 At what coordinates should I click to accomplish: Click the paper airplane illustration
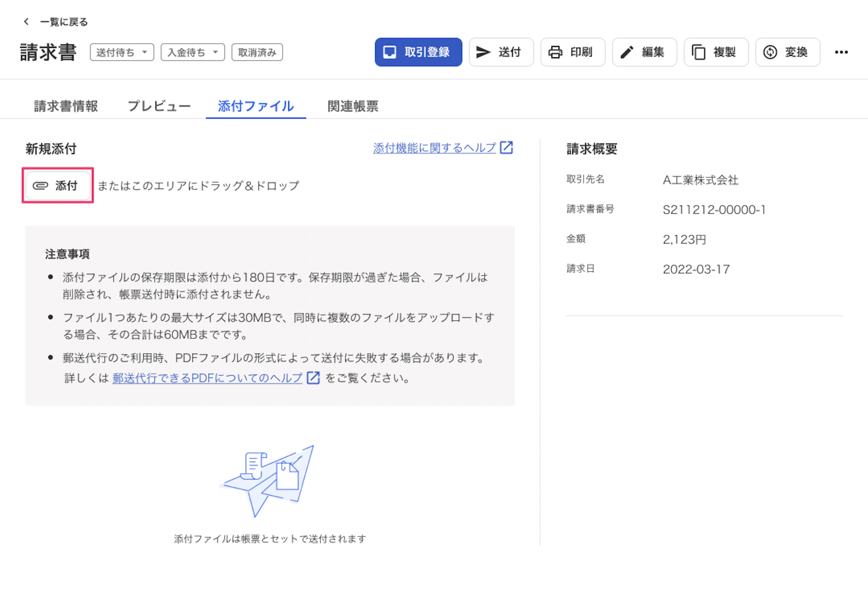267,481
